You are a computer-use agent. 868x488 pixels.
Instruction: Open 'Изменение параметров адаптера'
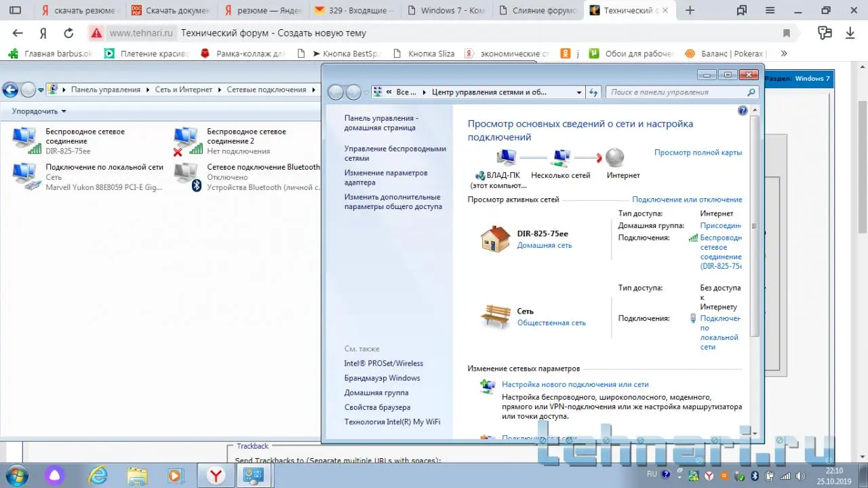[x=385, y=178]
